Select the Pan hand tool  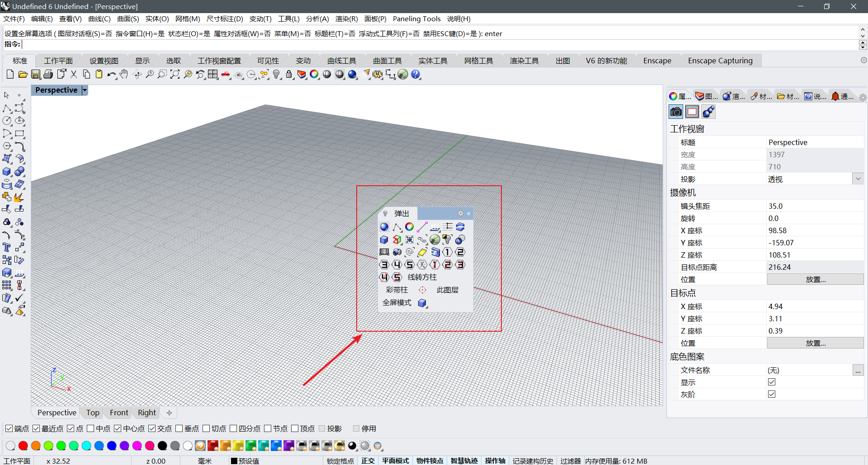pos(124,75)
